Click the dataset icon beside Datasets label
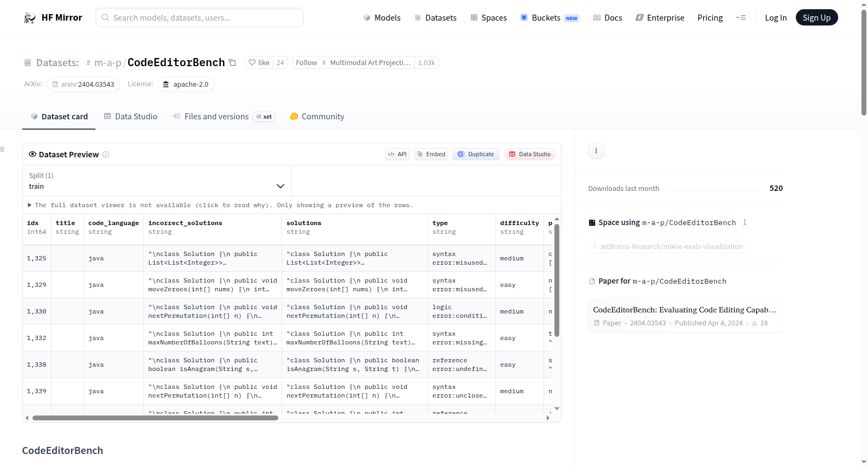The width and height of the screenshot is (868, 467). tap(28, 63)
